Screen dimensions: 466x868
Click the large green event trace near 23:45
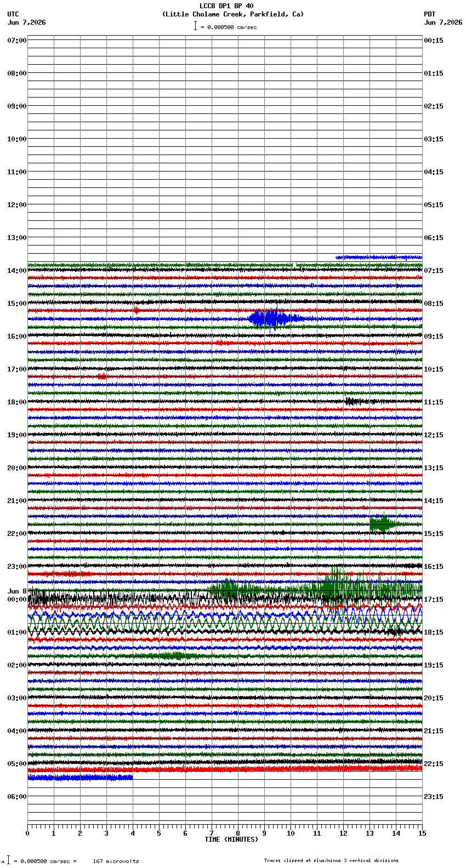[316, 590]
